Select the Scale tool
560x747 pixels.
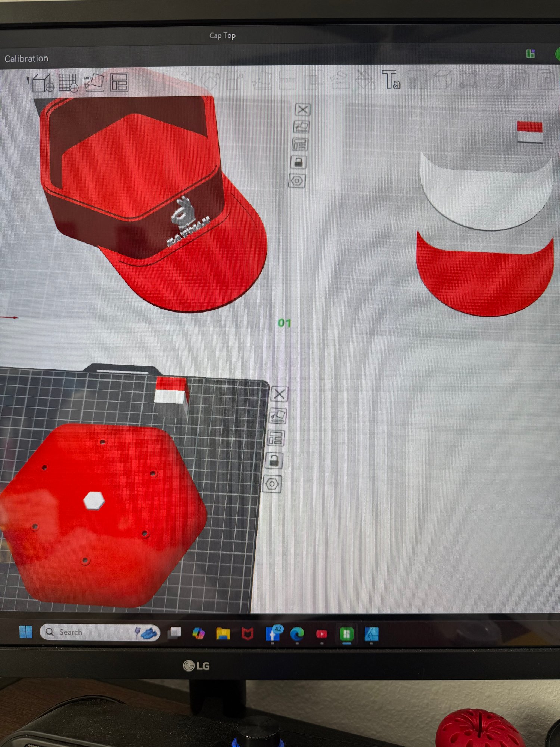[236, 80]
